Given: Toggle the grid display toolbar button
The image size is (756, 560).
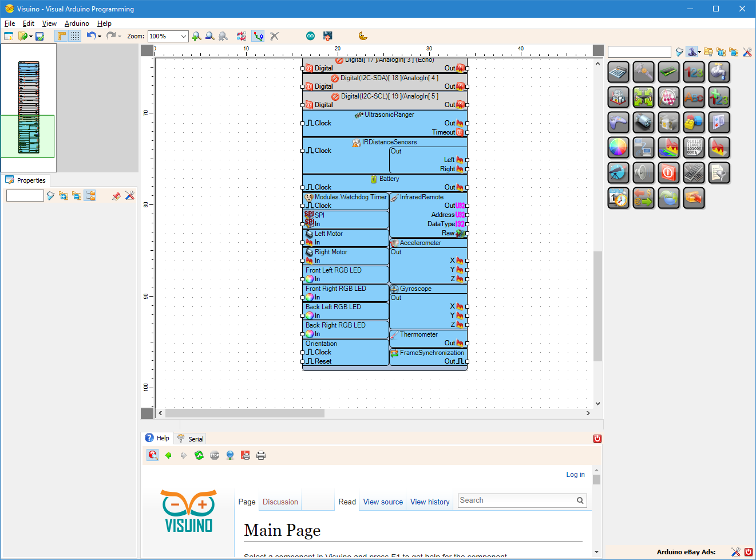Looking at the screenshot, I should (75, 36).
